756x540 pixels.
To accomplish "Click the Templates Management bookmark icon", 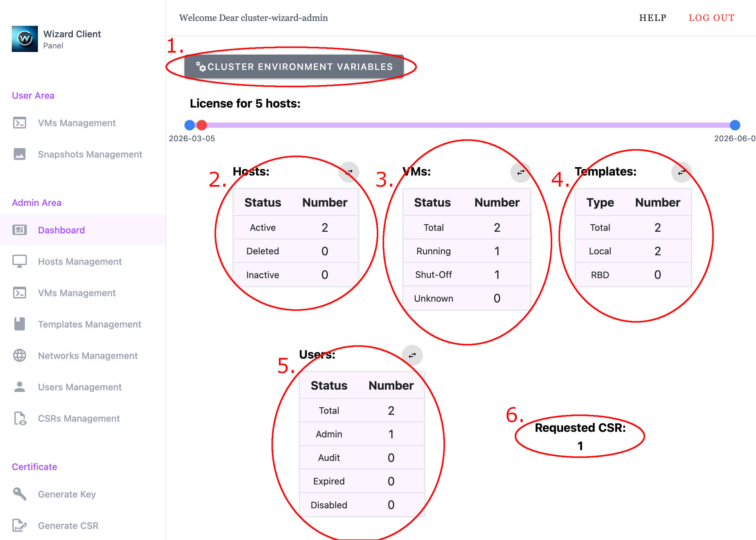I will (x=19, y=324).
